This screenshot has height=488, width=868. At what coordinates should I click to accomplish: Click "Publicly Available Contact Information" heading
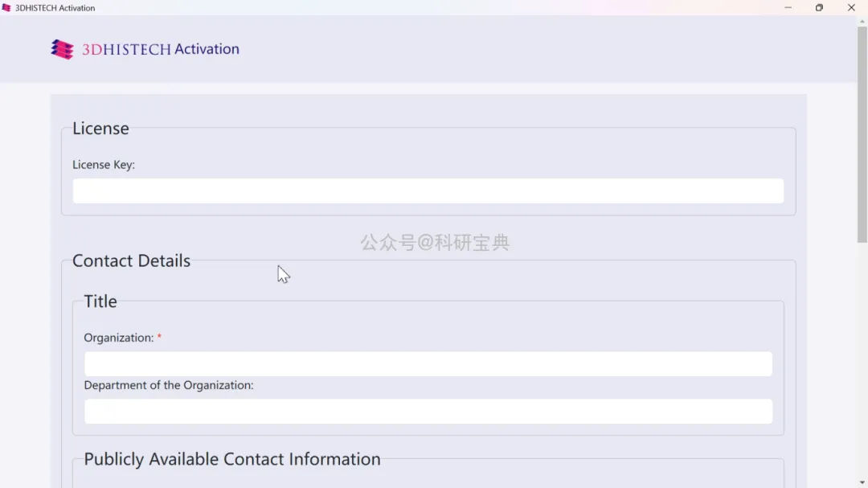click(x=232, y=459)
